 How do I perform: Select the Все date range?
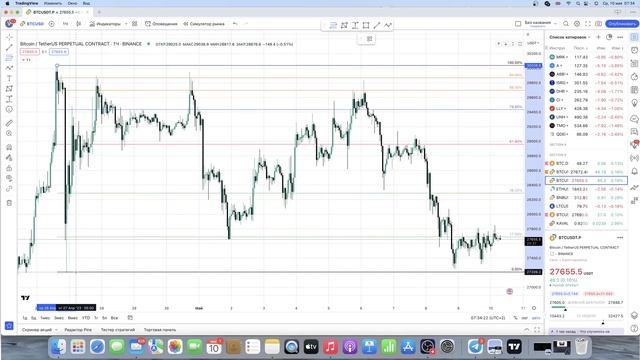tap(114, 318)
